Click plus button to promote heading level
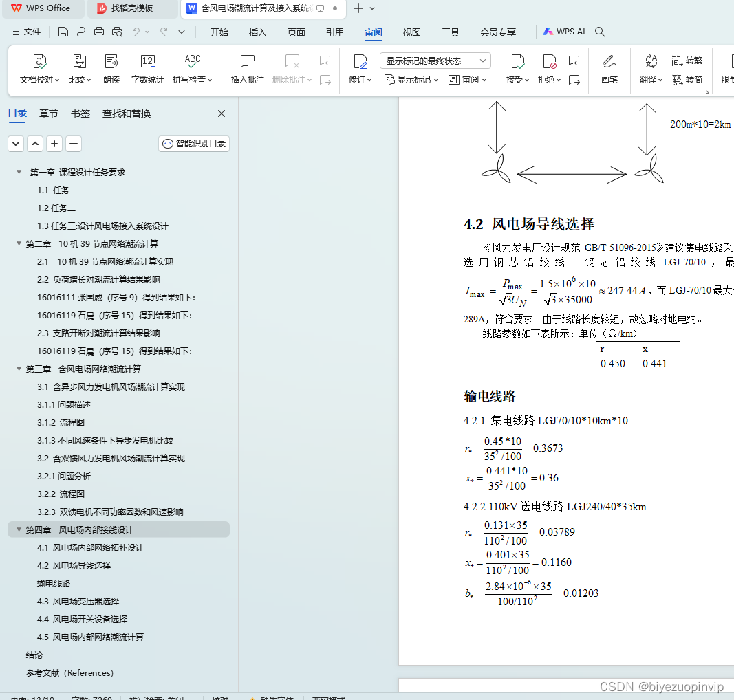734x700 pixels. 54,144
